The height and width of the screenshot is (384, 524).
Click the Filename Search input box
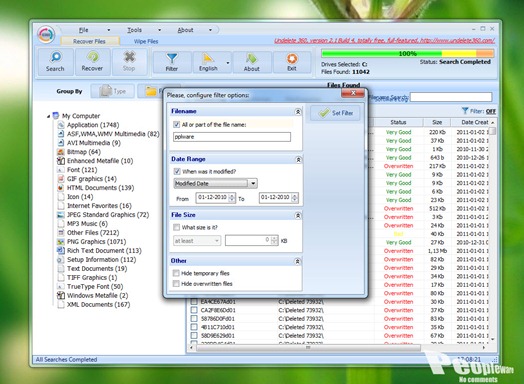pyautogui.click(x=451, y=97)
